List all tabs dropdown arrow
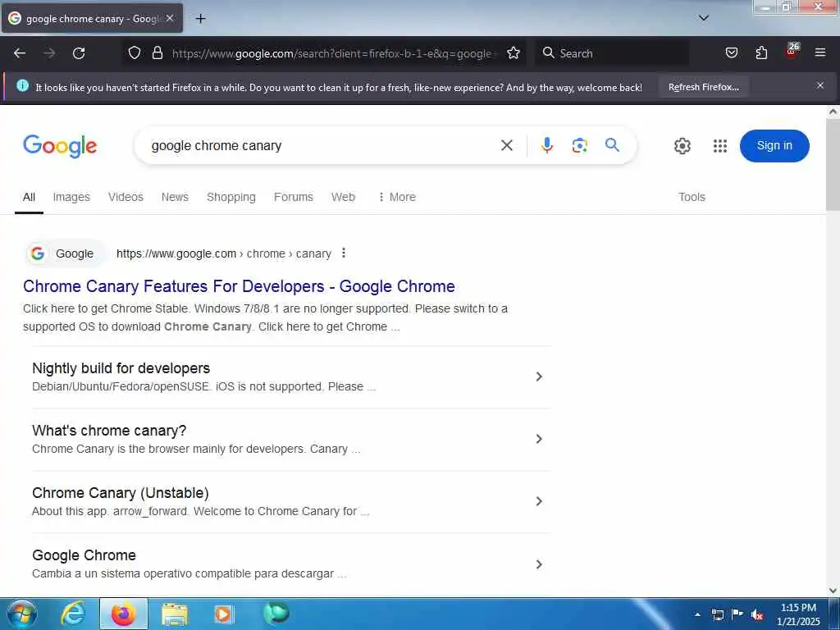This screenshot has width=840, height=630. click(x=704, y=18)
